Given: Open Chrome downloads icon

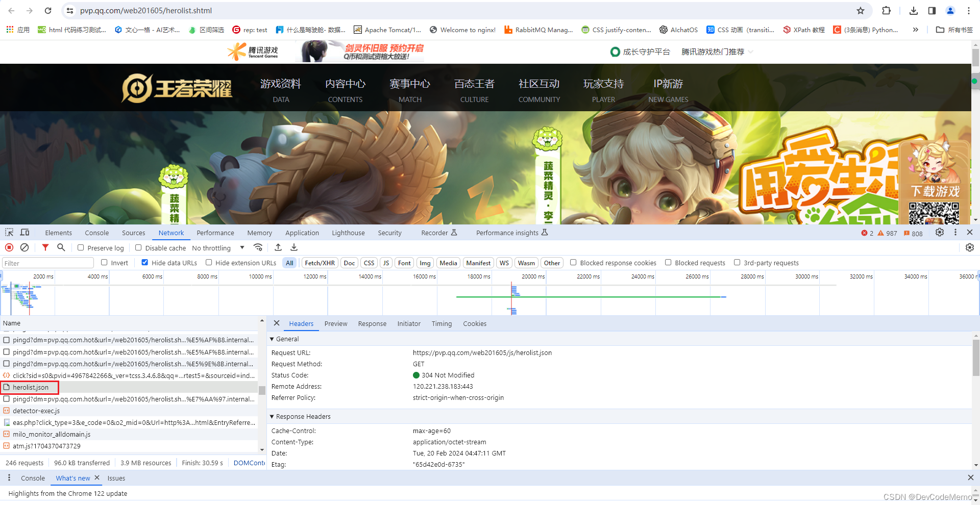Looking at the screenshot, I should click(914, 11).
